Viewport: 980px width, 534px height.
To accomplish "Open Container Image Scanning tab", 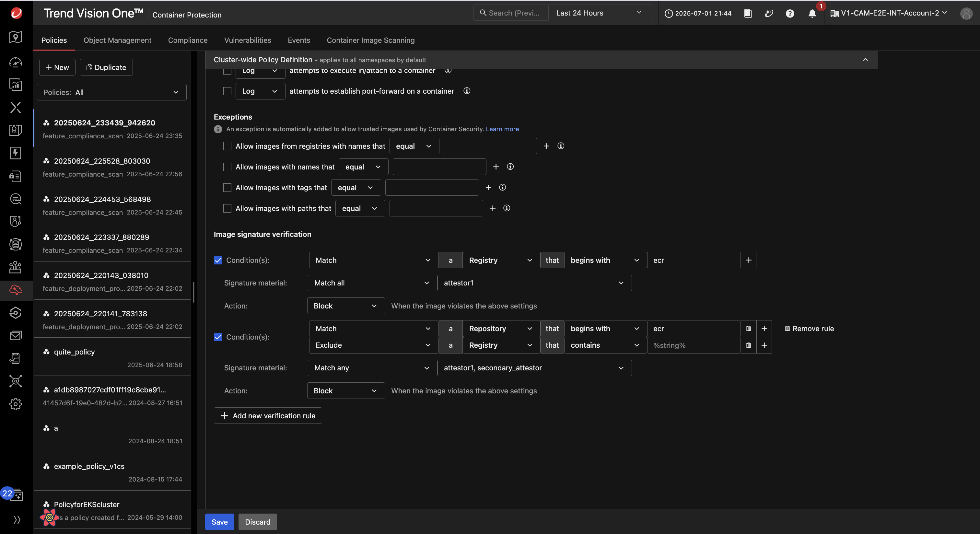I will coord(370,40).
